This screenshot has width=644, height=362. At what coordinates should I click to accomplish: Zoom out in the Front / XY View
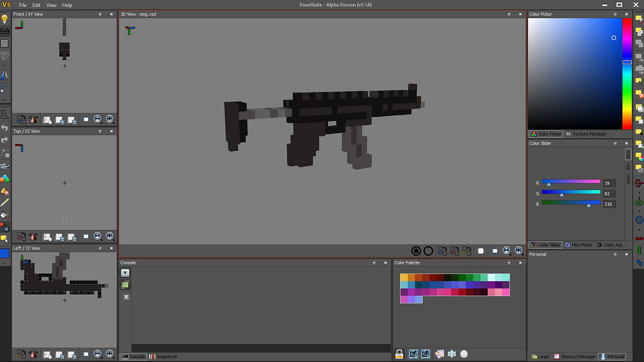click(98, 119)
